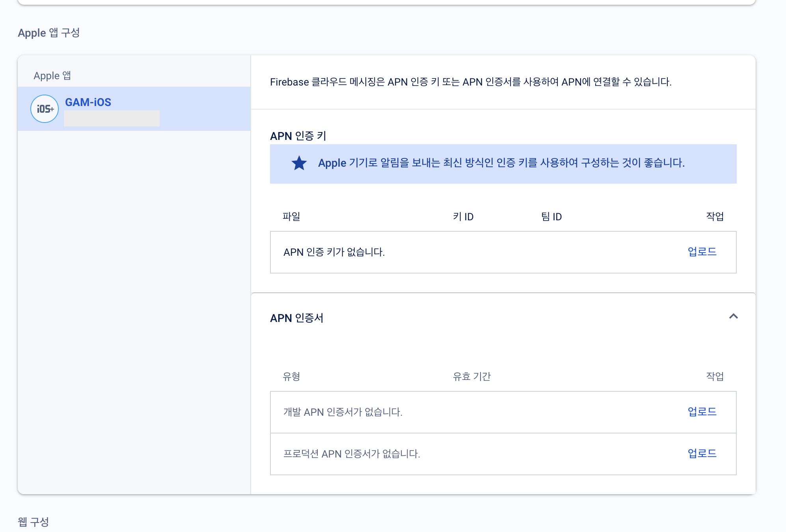Upload an APN 인증 키 file
Image resolution: width=786 pixels, height=532 pixels.
click(x=702, y=252)
